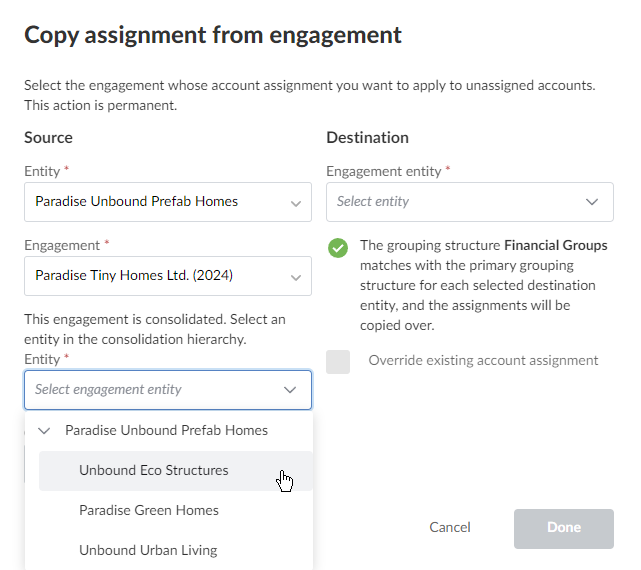Click the green checkmark status icon
The image size is (641, 570).
pyautogui.click(x=338, y=247)
